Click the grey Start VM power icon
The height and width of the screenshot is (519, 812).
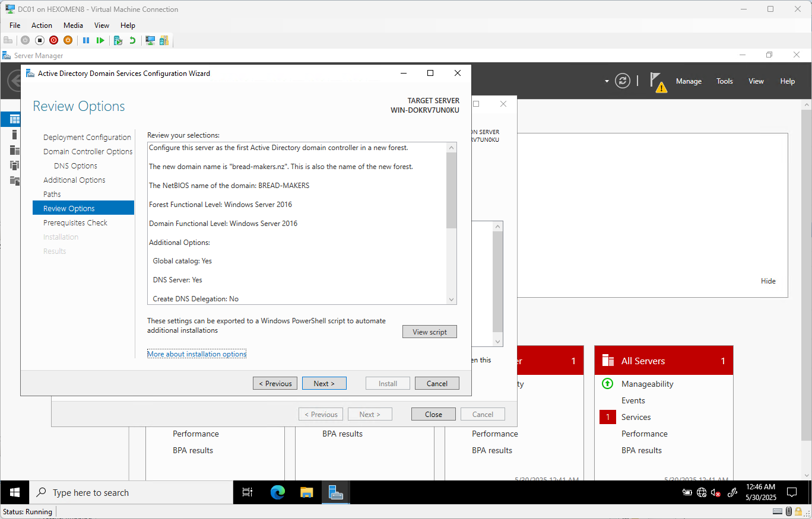[x=25, y=40]
